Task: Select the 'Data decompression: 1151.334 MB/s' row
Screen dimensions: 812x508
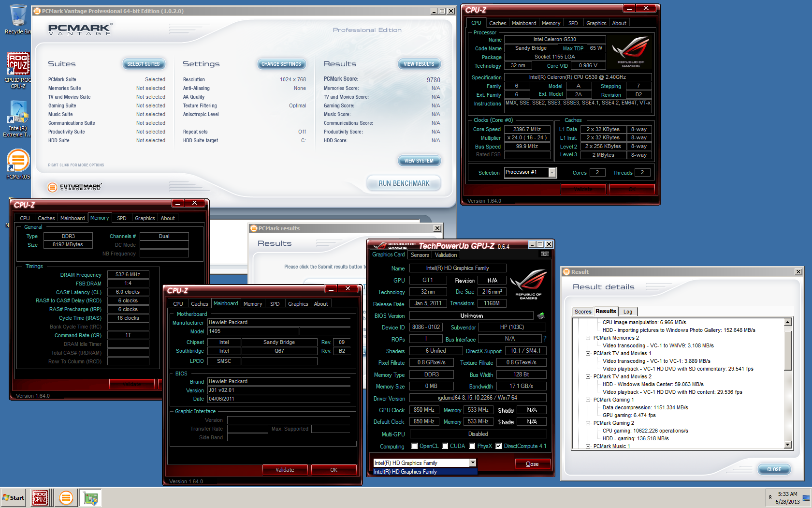Action: 645,407
